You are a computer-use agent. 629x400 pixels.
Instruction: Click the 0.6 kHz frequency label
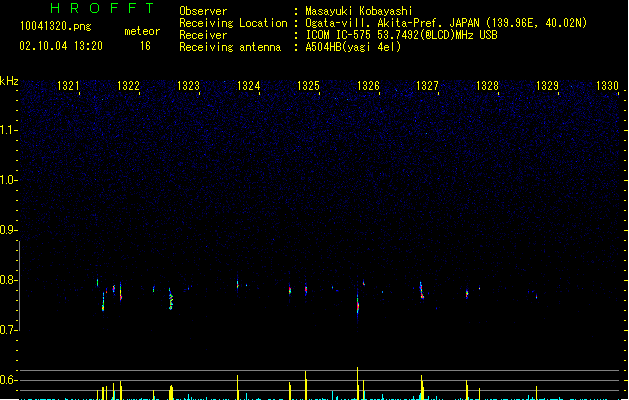pos(8,380)
